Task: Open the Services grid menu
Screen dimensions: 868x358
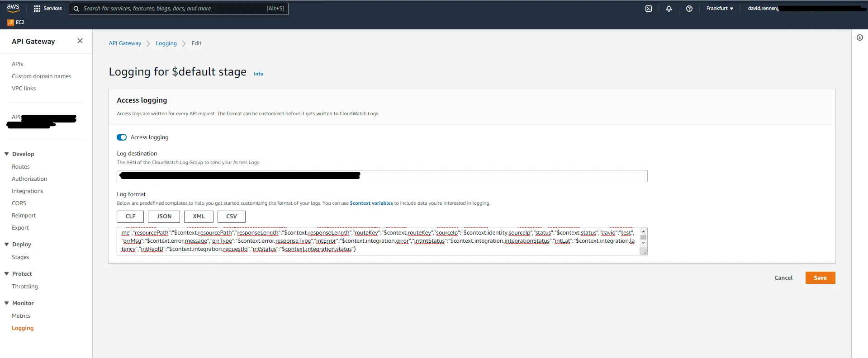Action: point(48,9)
